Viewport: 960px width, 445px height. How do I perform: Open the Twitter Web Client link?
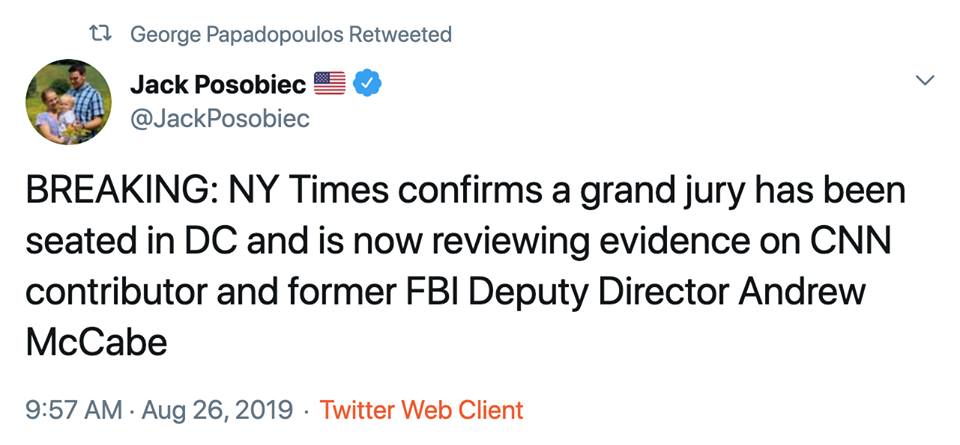coord(421,410)
